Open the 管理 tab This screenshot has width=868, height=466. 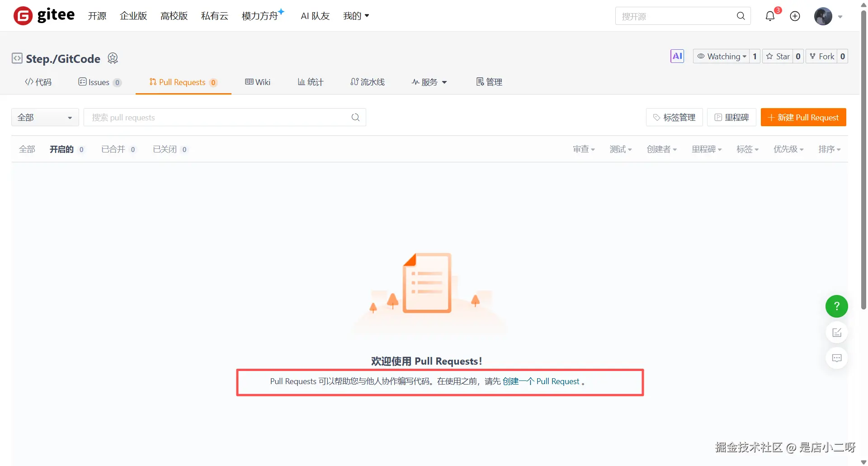(x=489, y=82)
